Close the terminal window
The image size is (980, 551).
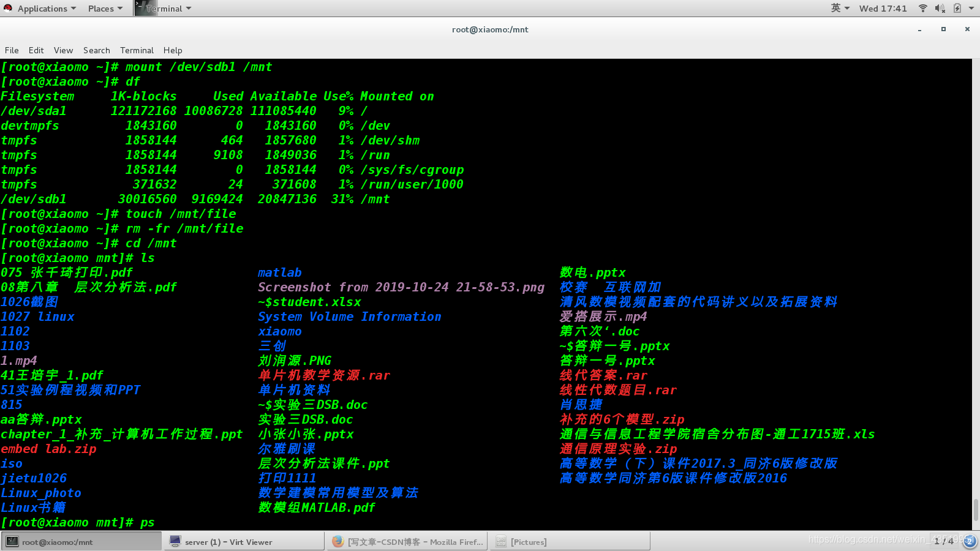(967, 29)
